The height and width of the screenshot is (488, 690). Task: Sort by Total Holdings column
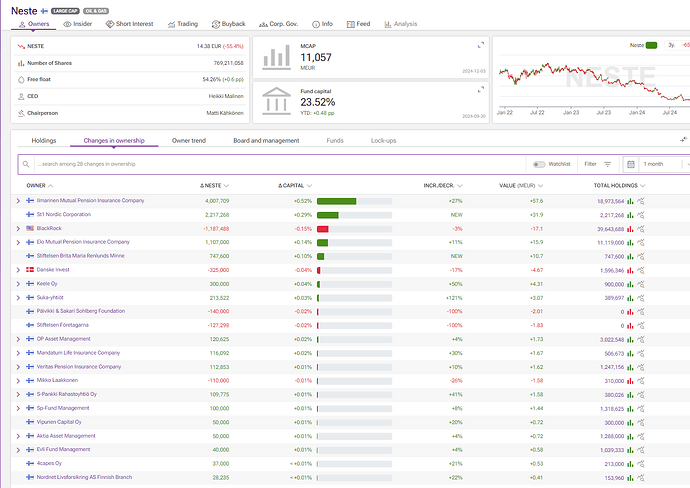[x=616, y=186]
